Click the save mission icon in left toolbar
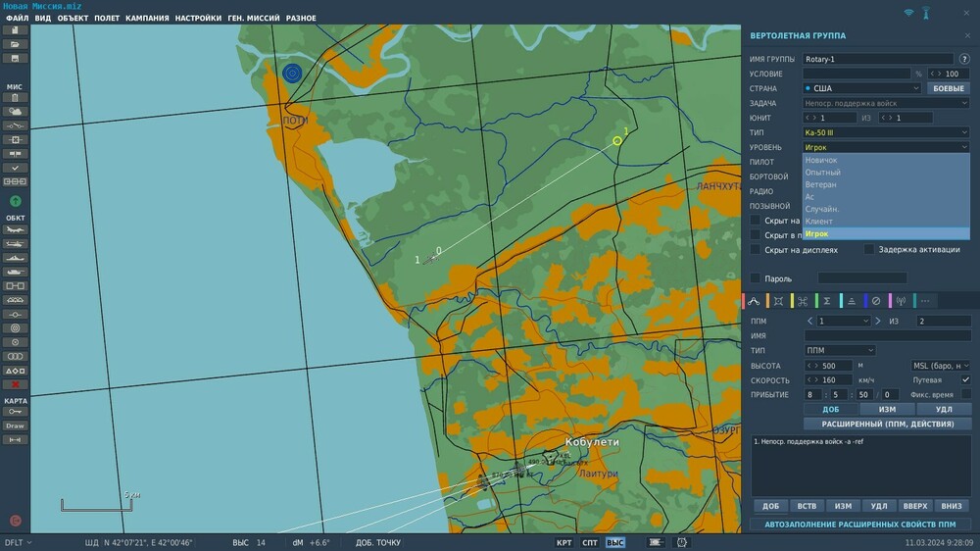The image size is (980, 551). 15,58
